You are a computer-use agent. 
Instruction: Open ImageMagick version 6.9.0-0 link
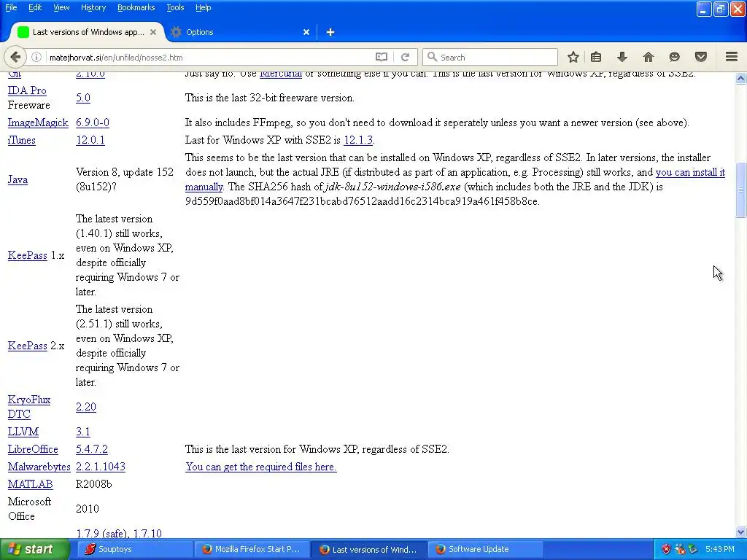93,122
